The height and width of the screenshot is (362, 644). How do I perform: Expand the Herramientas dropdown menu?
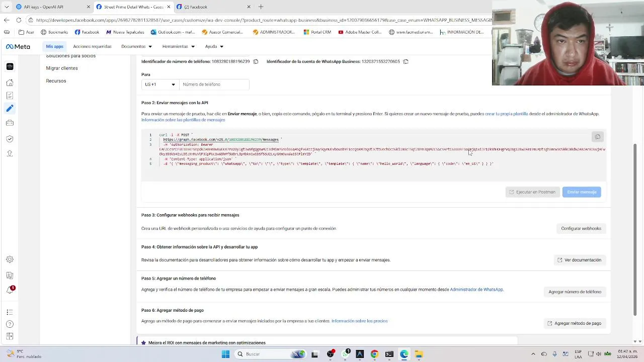pos(178,46)
